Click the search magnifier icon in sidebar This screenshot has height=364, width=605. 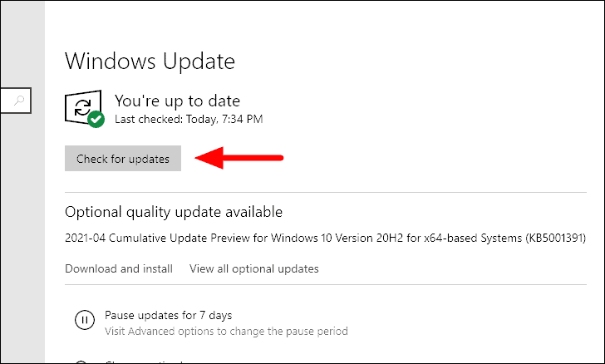click(19, 101)
